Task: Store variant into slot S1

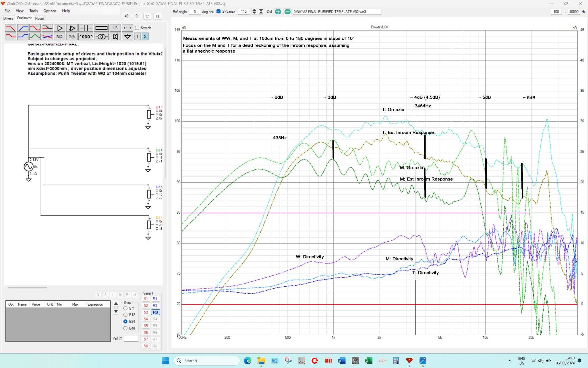Action: coord(146,299)
